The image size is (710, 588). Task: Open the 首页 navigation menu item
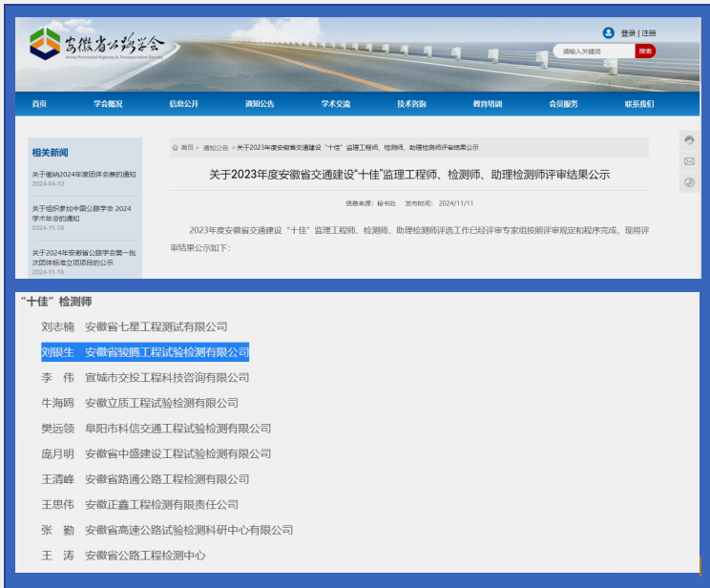coord(39,104)
